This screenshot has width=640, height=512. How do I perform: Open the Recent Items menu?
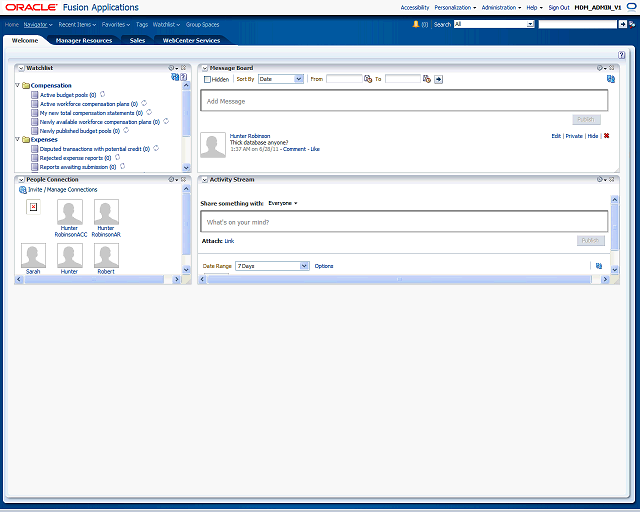tap(77, 24)
